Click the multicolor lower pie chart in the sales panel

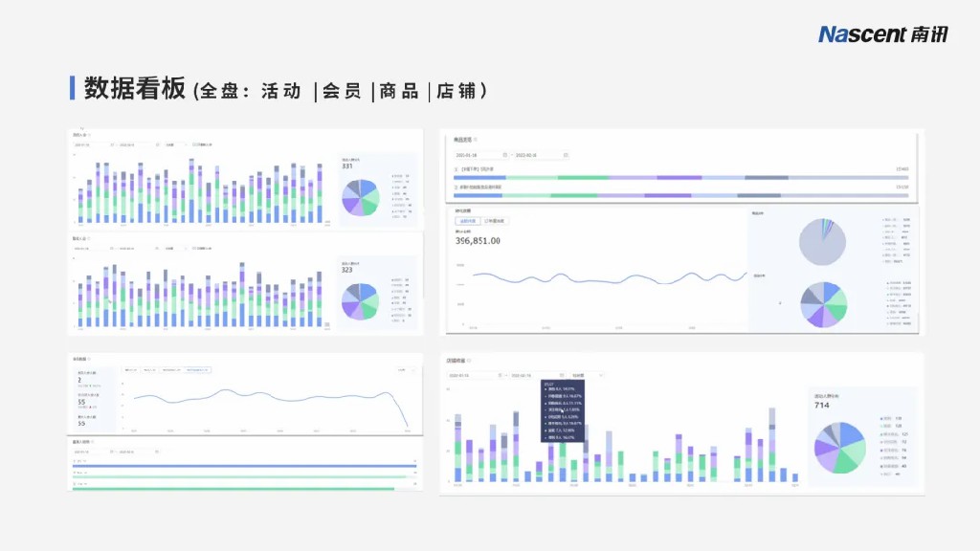click(824, 305)
